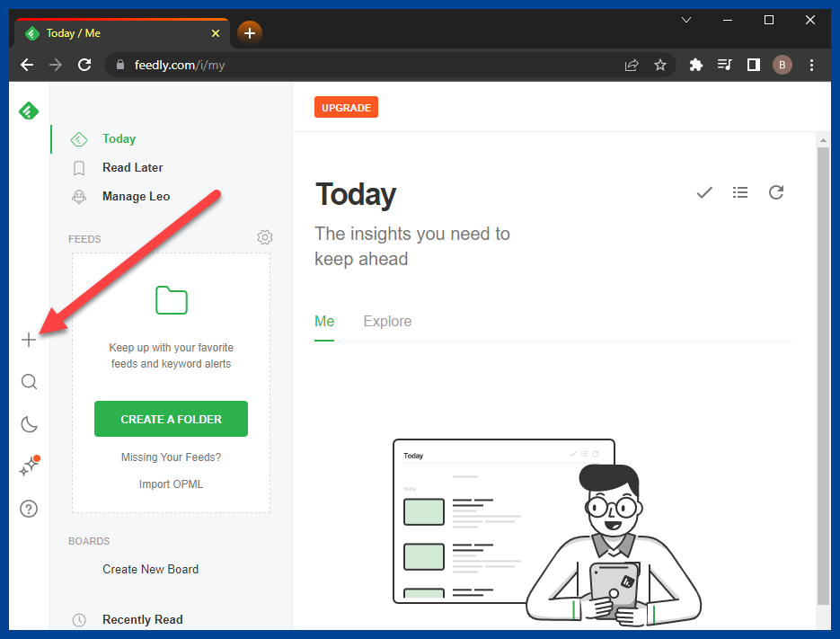This screenshot has width=840, height=639.
Task: Open media control icon
Action: click(724, 66)
